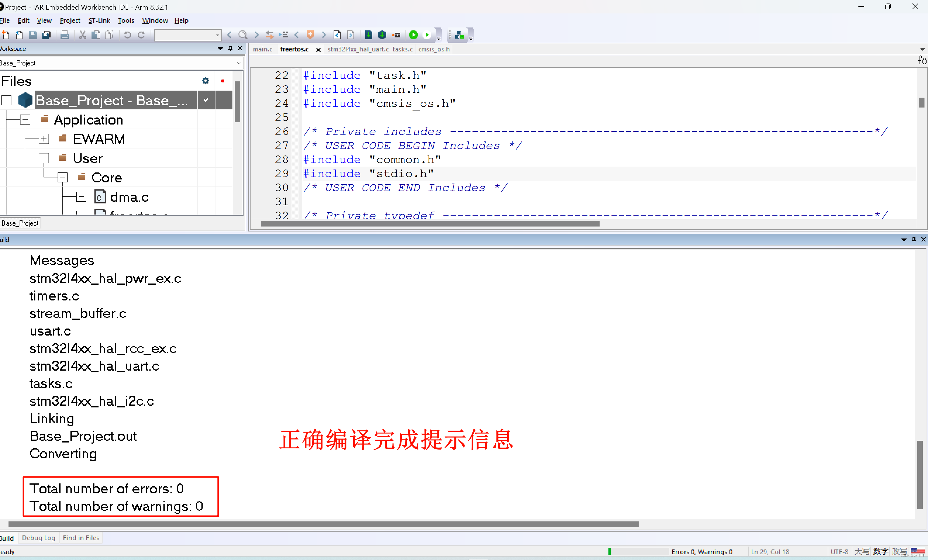Screen dimensions: 928x560
Task: Open the Build panel options arrow
Action: click(904, 239)
